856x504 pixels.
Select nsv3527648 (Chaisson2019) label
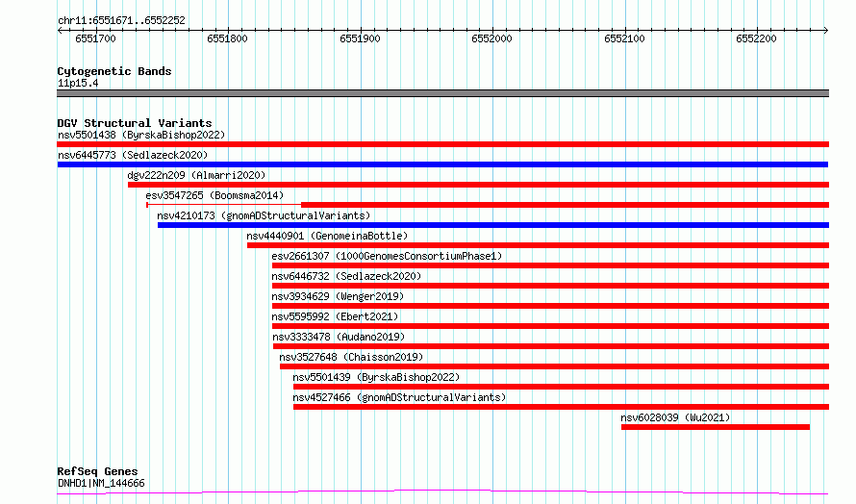click(351, 357)
